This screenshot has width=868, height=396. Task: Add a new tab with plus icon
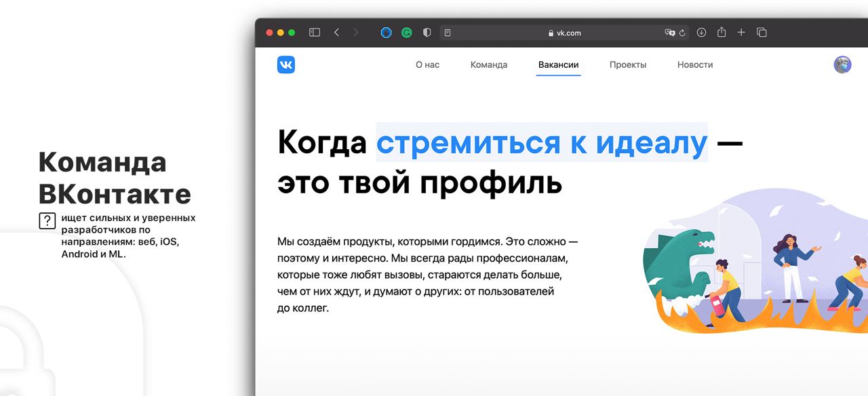click(x=741, y=33)
